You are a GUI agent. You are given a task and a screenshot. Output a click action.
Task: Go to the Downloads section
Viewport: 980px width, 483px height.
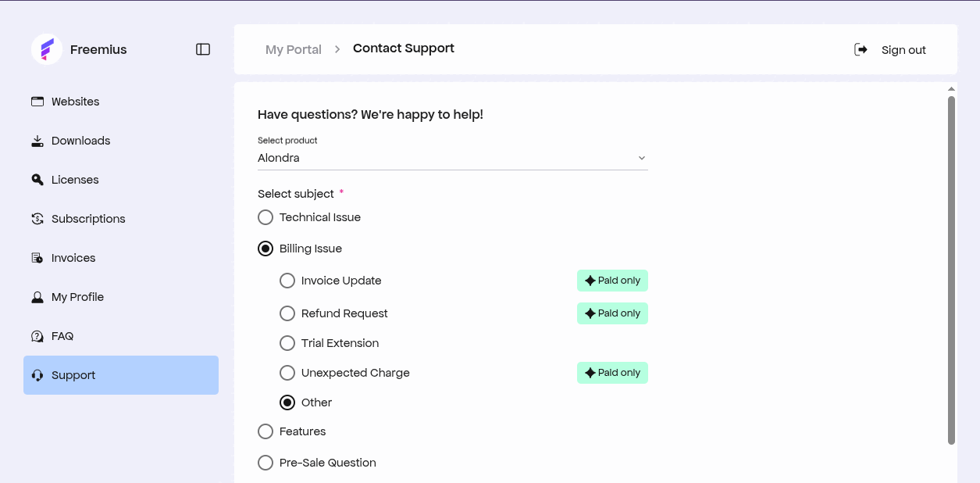(121, 141)
